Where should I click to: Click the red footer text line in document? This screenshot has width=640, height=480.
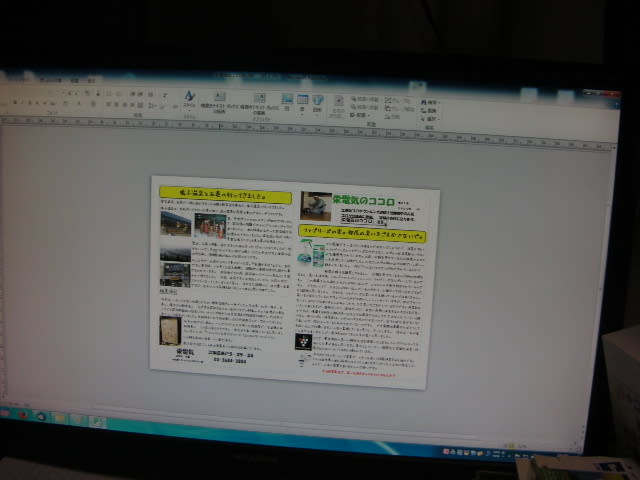tap(358, 373)
